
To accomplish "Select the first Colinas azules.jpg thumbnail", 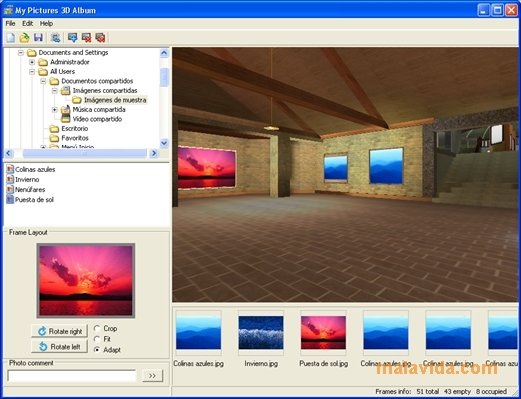I will [198, 333].
